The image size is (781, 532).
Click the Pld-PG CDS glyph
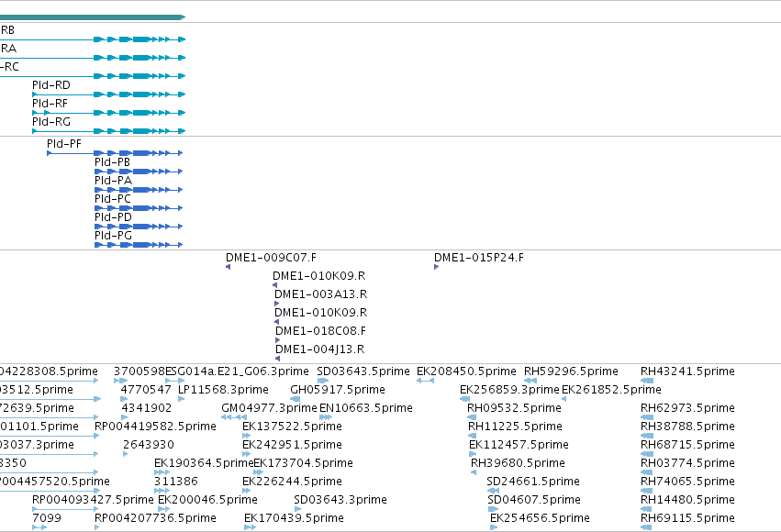pos(139,245)
